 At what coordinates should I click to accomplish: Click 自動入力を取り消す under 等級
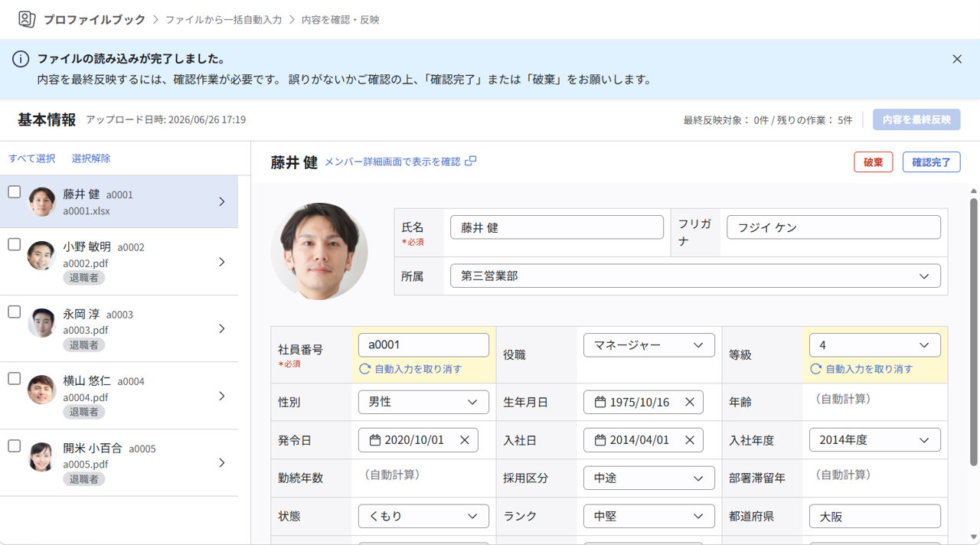[x=869, y=369]
